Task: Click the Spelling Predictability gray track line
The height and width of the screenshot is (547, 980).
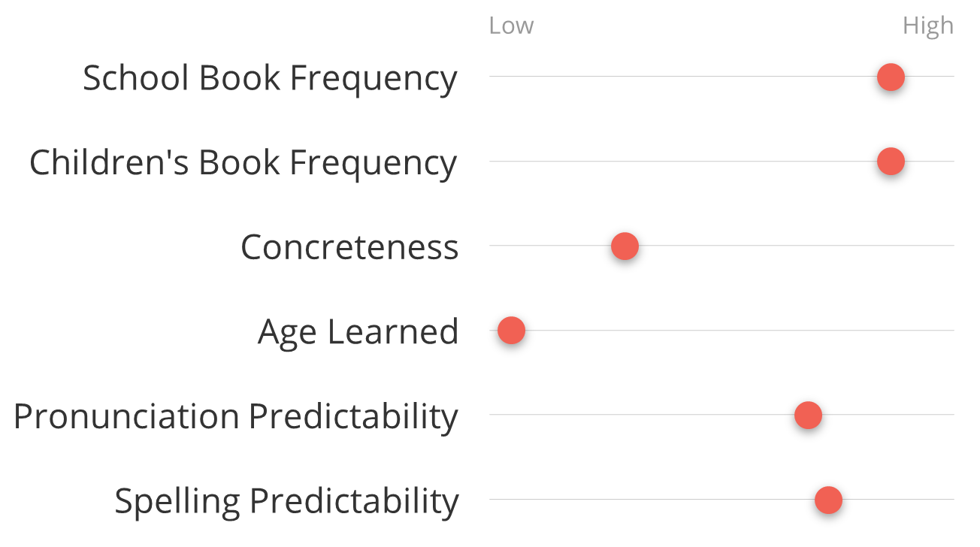Action: click(x=639, y=500)
